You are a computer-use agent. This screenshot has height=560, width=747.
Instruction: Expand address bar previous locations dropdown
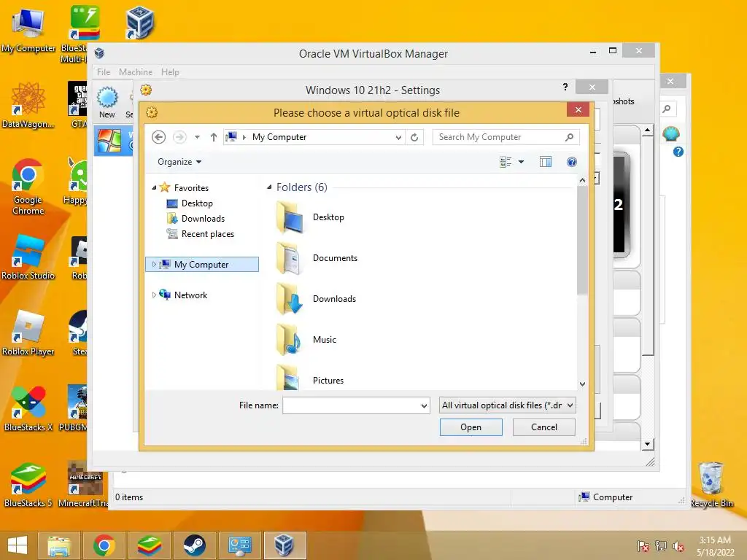pos(398,137)
